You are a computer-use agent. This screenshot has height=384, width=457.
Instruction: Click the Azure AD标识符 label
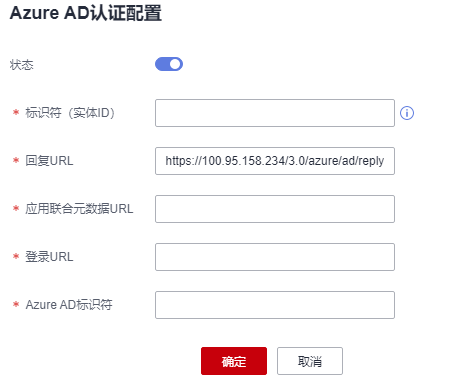click(69, 305)
